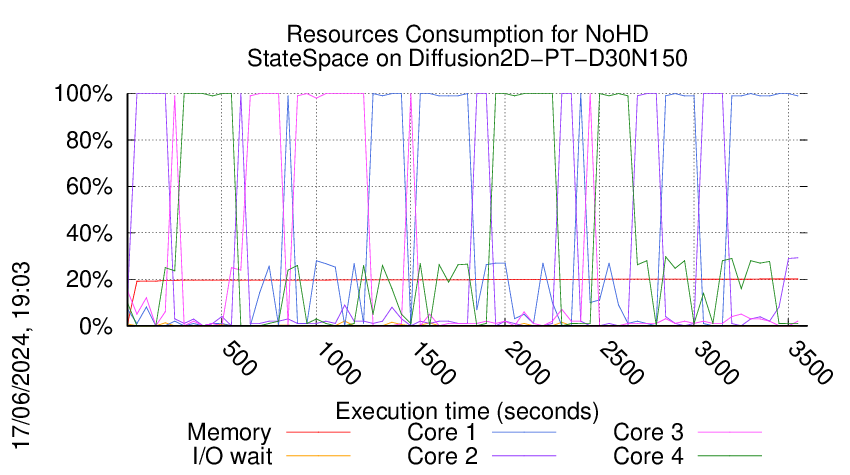850x475 pixels.
Task: Click the magenta Core 3 legend line
Action: [x=730, y=433]
